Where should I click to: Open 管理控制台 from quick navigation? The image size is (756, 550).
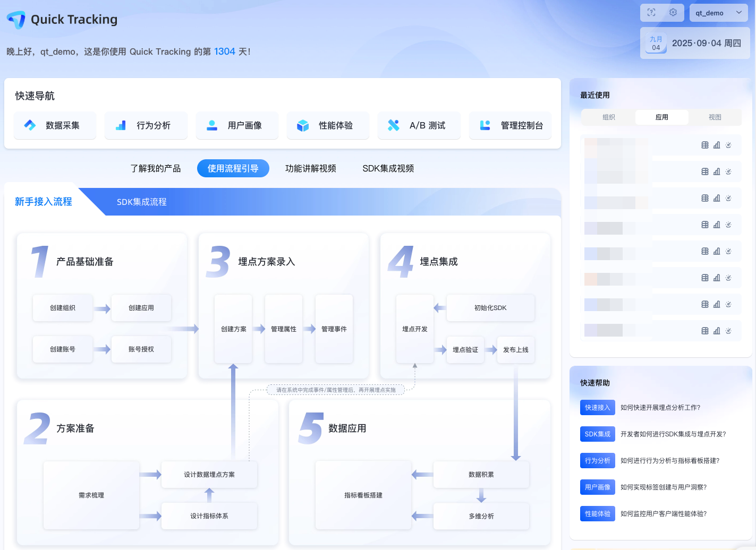click(x=510, y=125)
